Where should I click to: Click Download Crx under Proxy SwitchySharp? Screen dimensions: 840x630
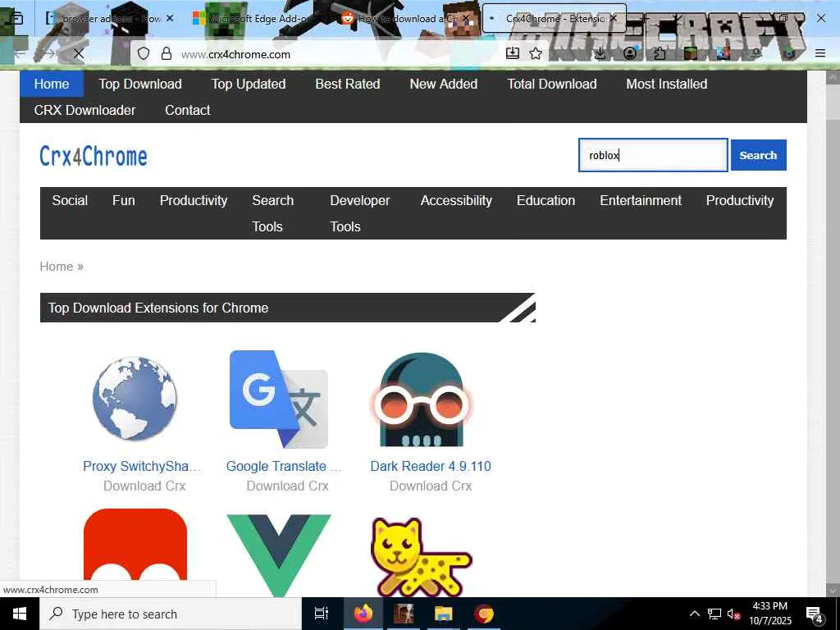click(144, 486)
